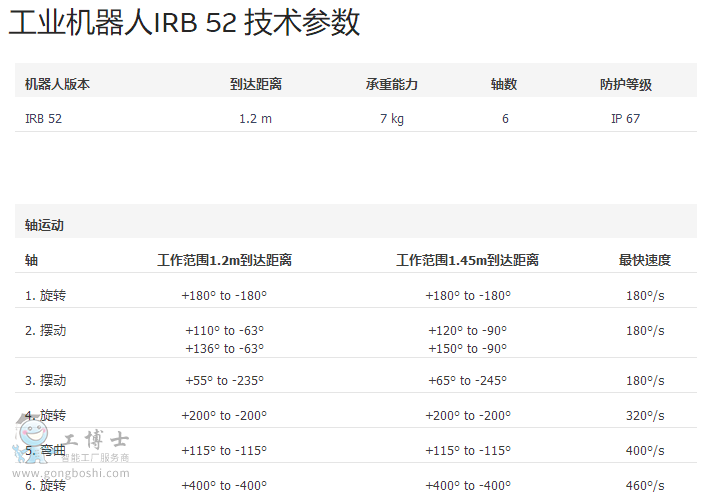Click the 320°/s speed value
This screenshot has height=493, width=717.
click(645, 416)
